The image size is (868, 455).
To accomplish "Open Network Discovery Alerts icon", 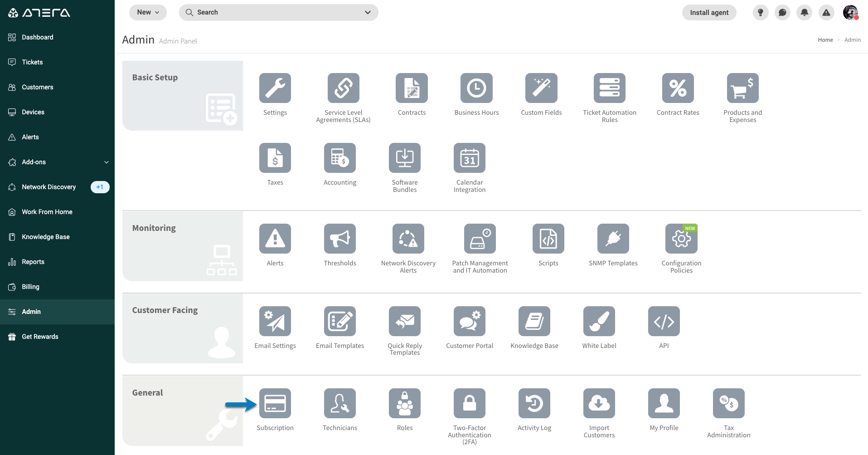I will tap(408, 239).
